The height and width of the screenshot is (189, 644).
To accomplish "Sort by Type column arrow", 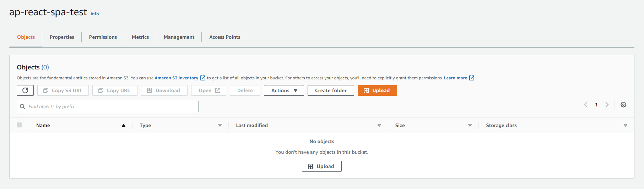I will pos(220,125).
